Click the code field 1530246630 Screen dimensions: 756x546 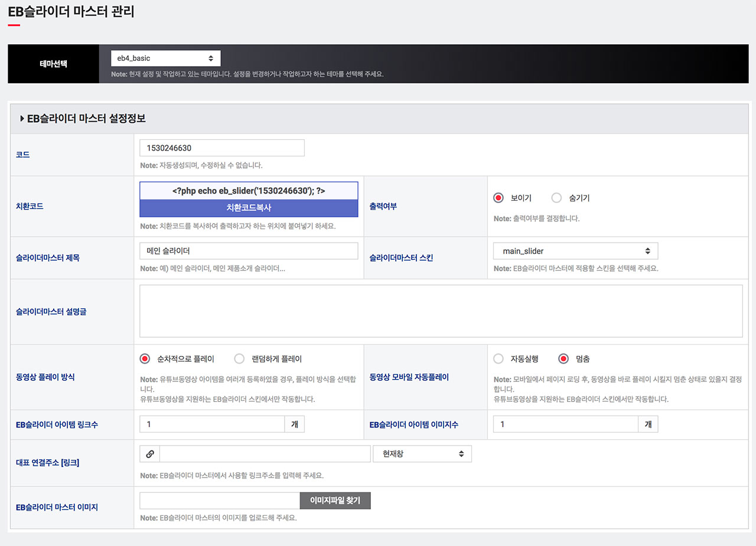pos(222,148)
